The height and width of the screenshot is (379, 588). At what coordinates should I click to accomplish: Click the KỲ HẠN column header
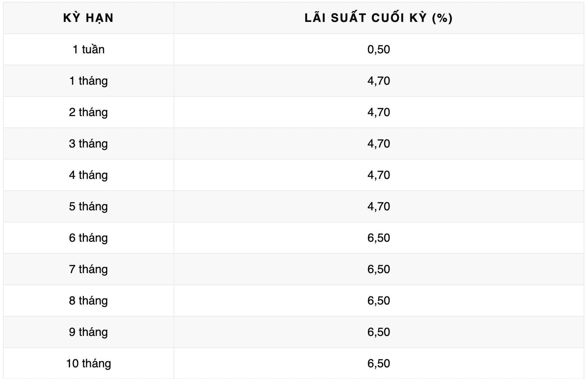[88, 18]
